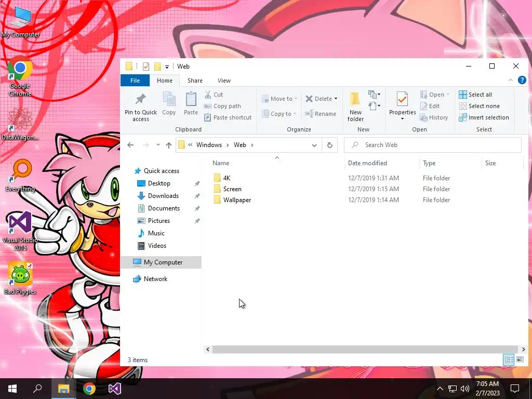Click the horizontal scrollbar right arrow

523,350
